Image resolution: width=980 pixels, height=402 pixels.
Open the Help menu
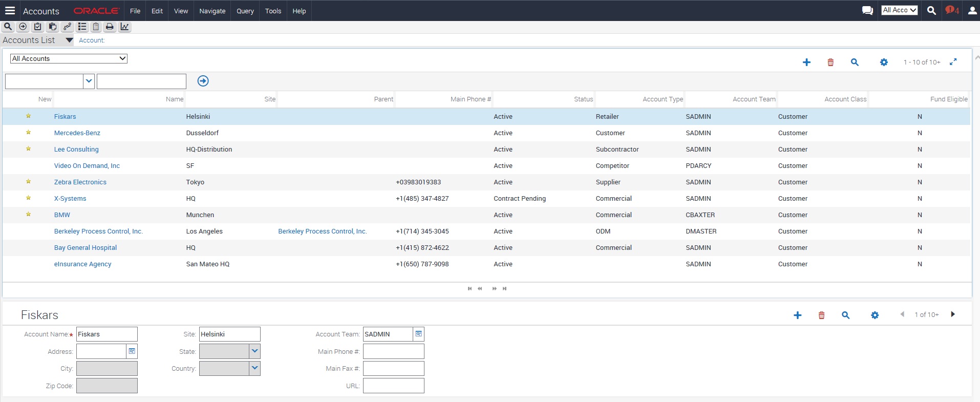pos(299,11)
